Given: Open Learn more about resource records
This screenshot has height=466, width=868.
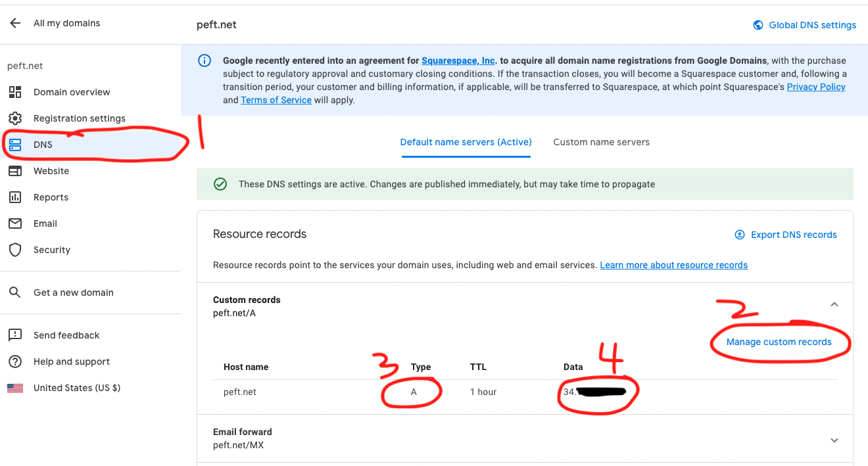Looking at the screenshot, I should (x=673, y=265).
